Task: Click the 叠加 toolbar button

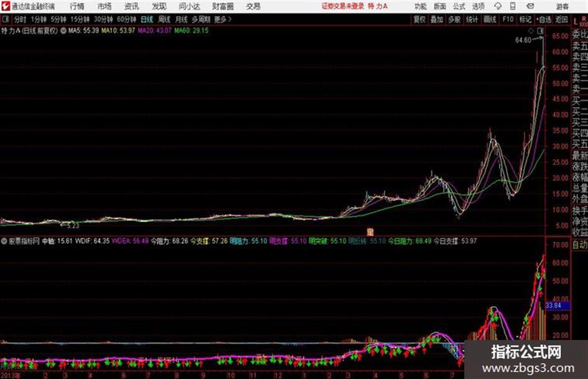Action: [437, 19]
